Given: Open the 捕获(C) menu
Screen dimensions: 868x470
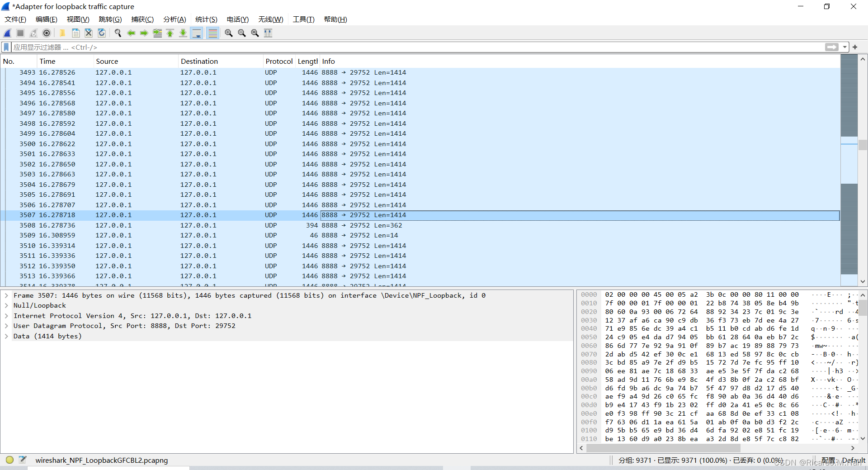Looking at the screenshot, I should [x=142, y=19].
